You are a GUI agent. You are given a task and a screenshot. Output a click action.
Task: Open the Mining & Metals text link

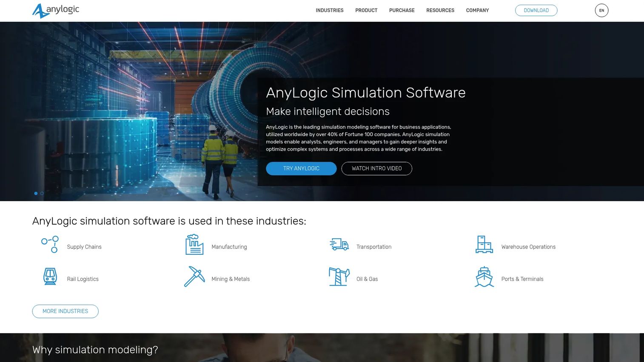coord(231,279)
